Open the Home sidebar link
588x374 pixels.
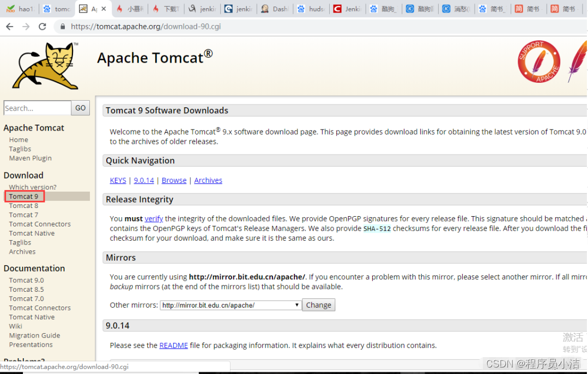(19, 140)
